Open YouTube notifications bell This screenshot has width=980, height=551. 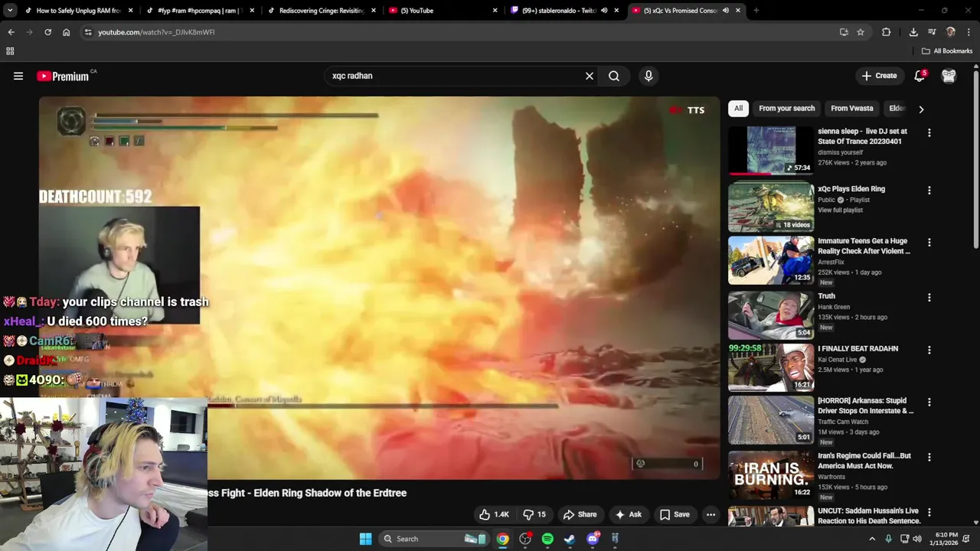click(920, 76)
